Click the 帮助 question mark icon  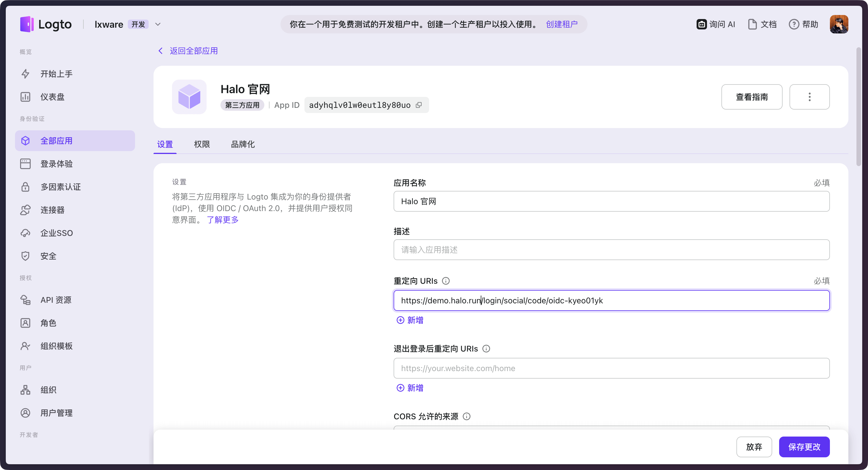[x=794, y=24]
